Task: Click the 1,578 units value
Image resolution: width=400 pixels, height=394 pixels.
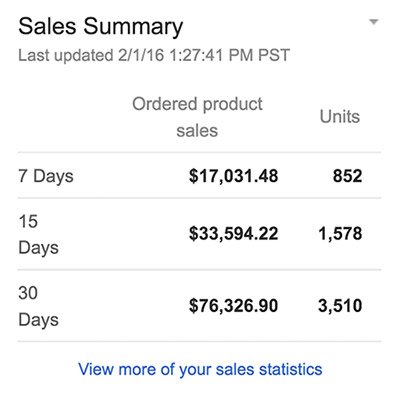Action: point(340,234)
